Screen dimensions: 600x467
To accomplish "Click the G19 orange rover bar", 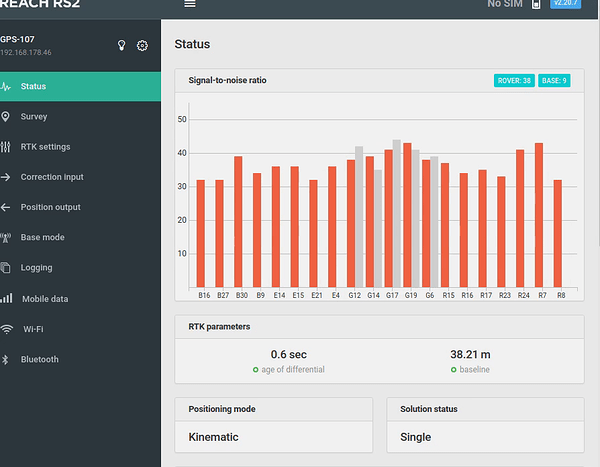I will [407, 215].
